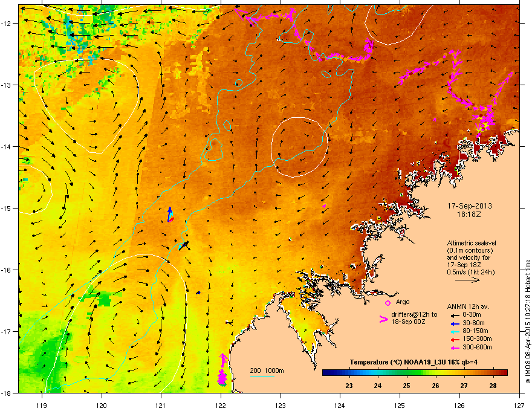Click the cyan 200 1000m isobath legend line
This screenshot has width=532, height=411.
262,376
